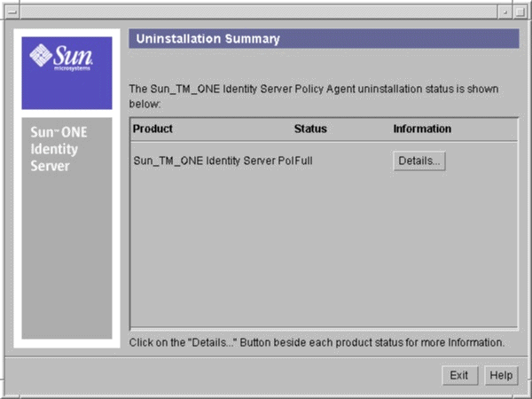
Task: Click the Information column header
Action: [422, 129]
